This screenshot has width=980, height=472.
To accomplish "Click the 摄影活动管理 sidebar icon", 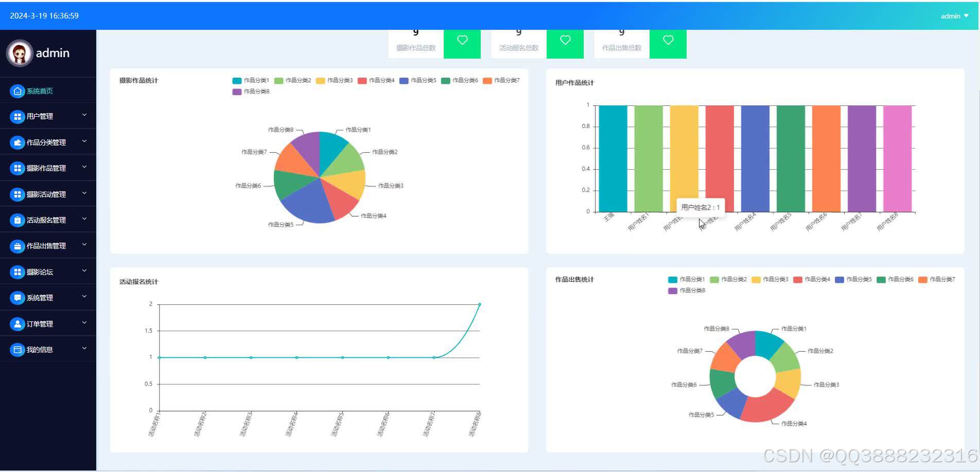I will click(x=17, y=194).
